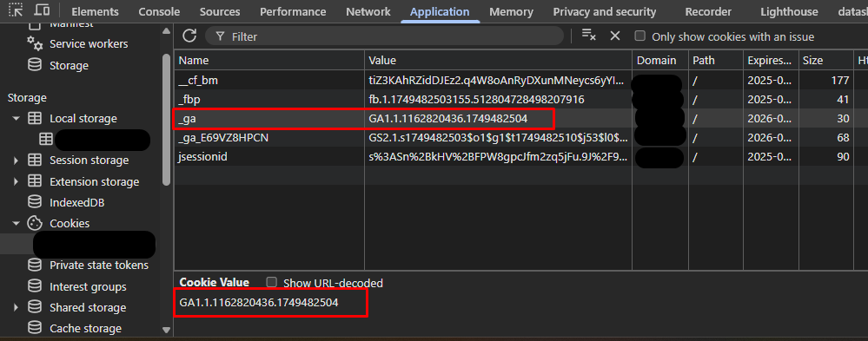Viewport: 868px width, 341px height.
Task: Click sidebar scrollbar up arrow
Action: click(166, 32)
